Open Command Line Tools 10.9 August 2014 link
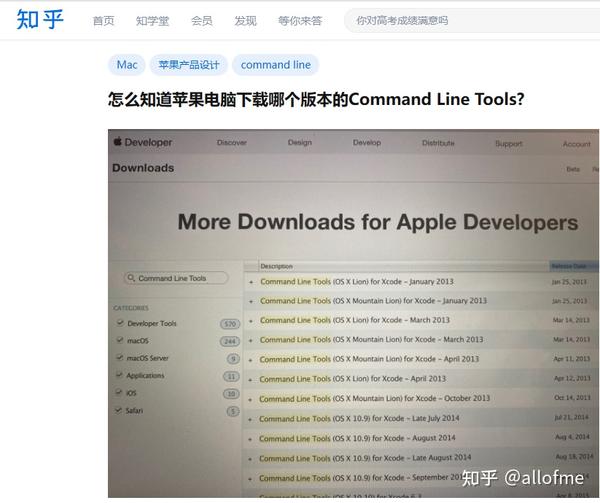Viewport: 600px width, 503px height. coord(357,438)
